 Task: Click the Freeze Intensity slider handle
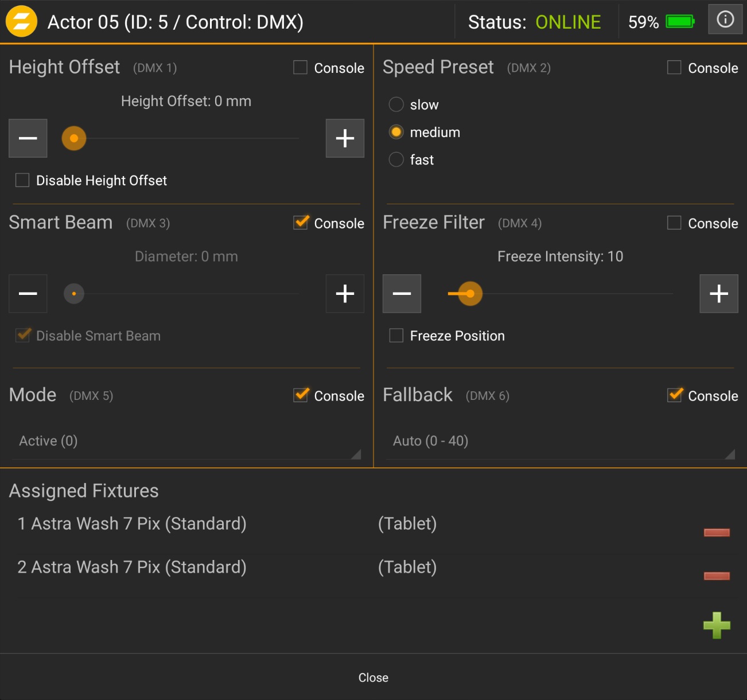(470, 294)
